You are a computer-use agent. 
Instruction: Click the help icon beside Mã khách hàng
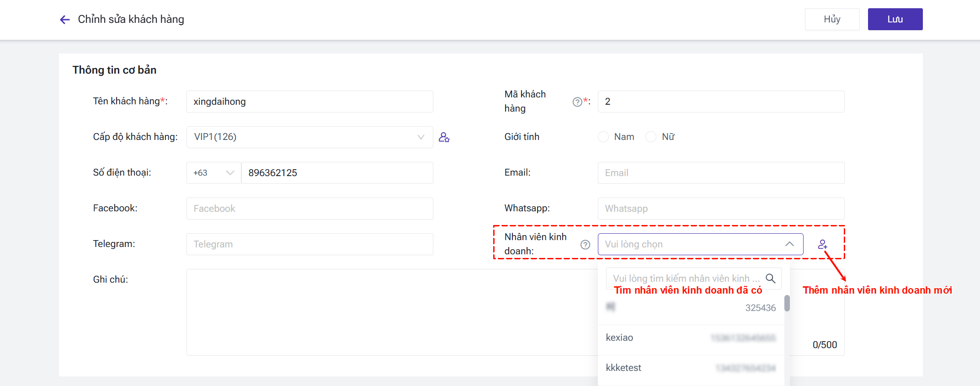[x=577, y=102]
